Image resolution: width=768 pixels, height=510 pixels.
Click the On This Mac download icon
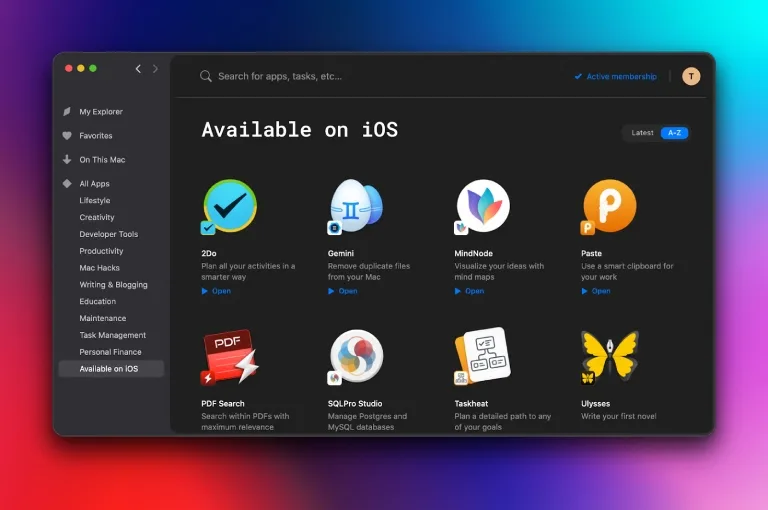pyautogui.click(x=67, y=159)
